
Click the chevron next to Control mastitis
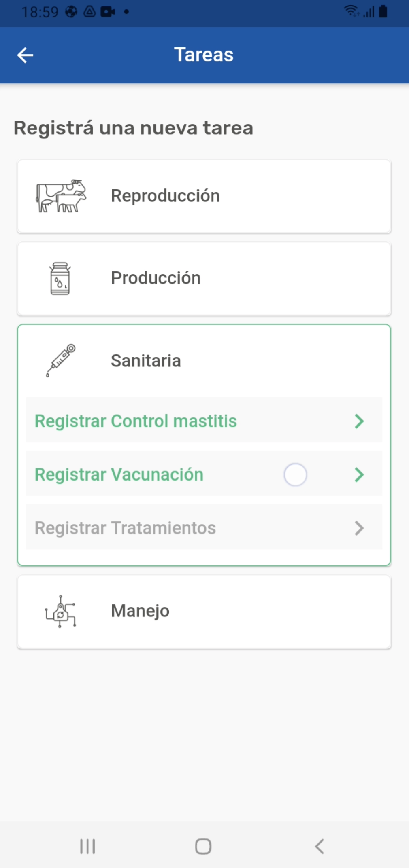[359, 421]
